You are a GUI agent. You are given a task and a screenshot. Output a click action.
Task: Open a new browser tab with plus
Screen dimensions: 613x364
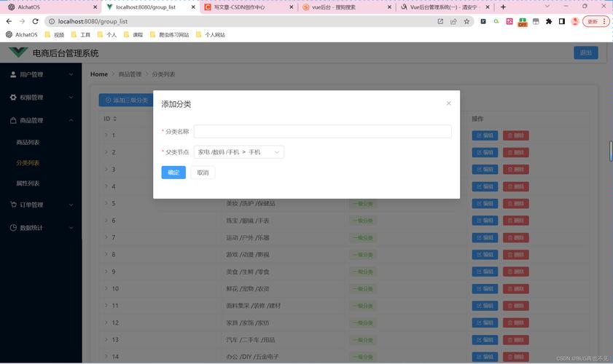pyautogui.click(x=503, y=7)
